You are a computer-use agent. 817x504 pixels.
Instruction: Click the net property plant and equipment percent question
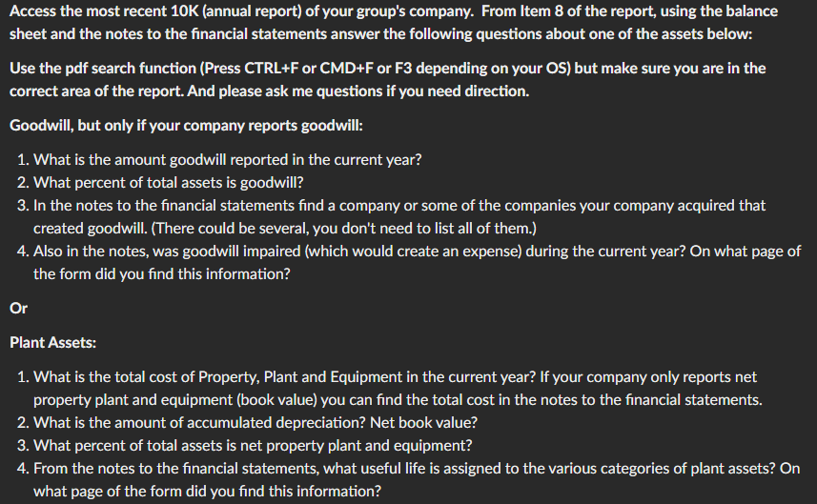click(x=253, y=445)
